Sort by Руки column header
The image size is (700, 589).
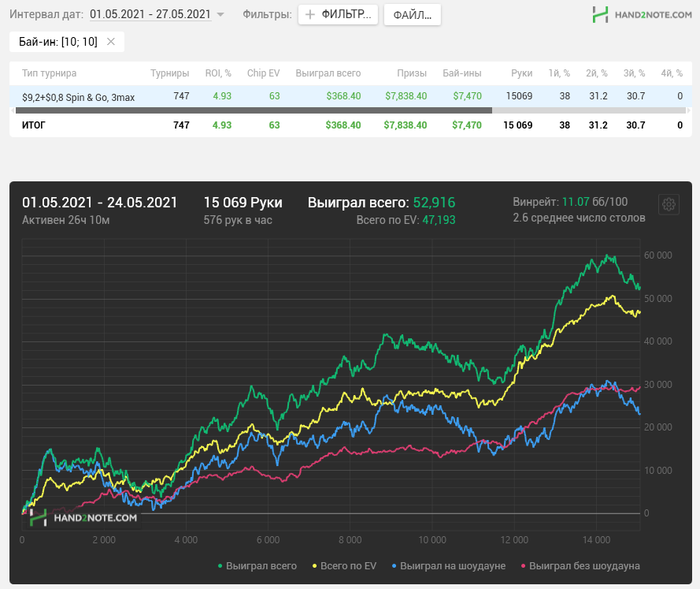click(521, 73)
